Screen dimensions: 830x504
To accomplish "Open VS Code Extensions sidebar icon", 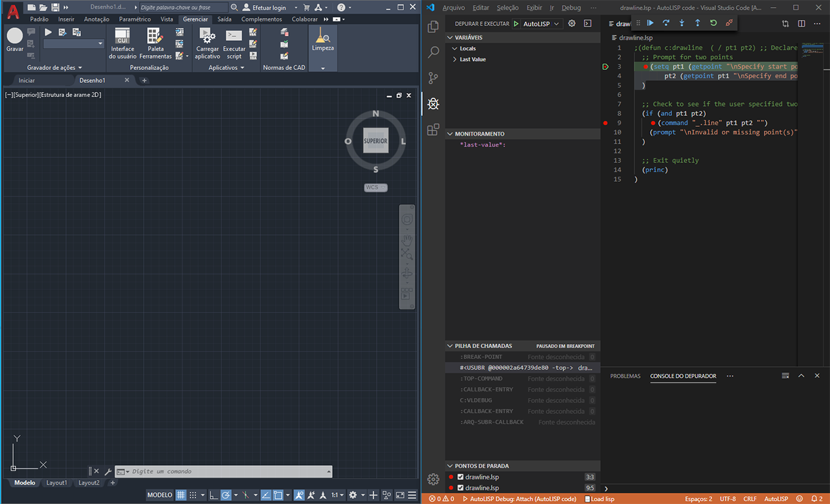I will pos(433,129).
